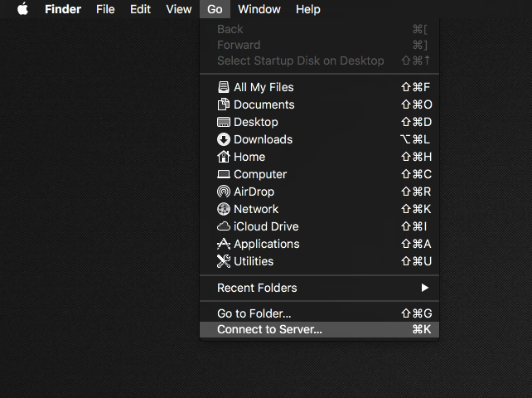Image resolution: width=532 pixels, height=398 pixels.
Task: Expand the Recent Folders submenu arrow
Action: point(424,288)
